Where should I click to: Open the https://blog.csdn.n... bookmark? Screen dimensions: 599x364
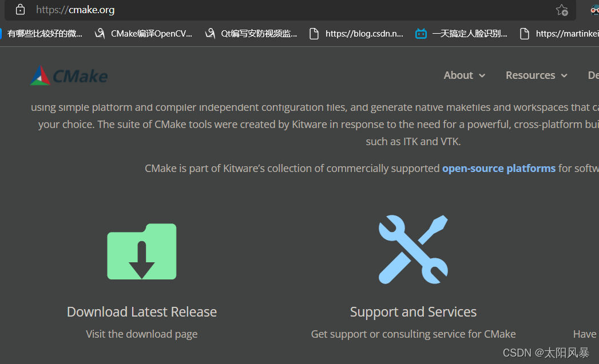click(356, 34)
